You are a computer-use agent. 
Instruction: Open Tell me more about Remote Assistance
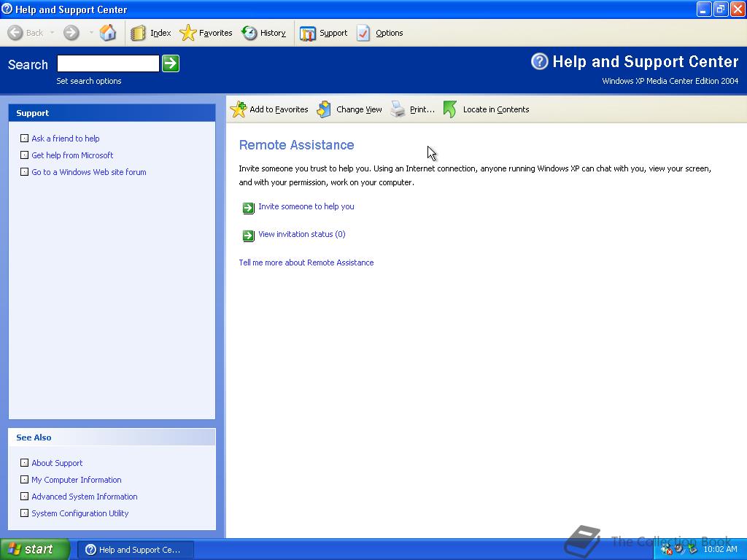coord(306,262)
